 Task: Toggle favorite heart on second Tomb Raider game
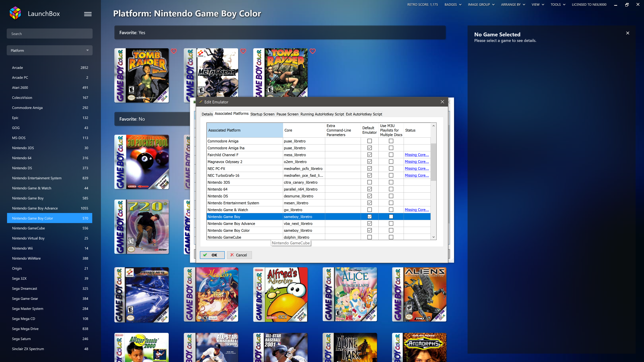point(312,51)
